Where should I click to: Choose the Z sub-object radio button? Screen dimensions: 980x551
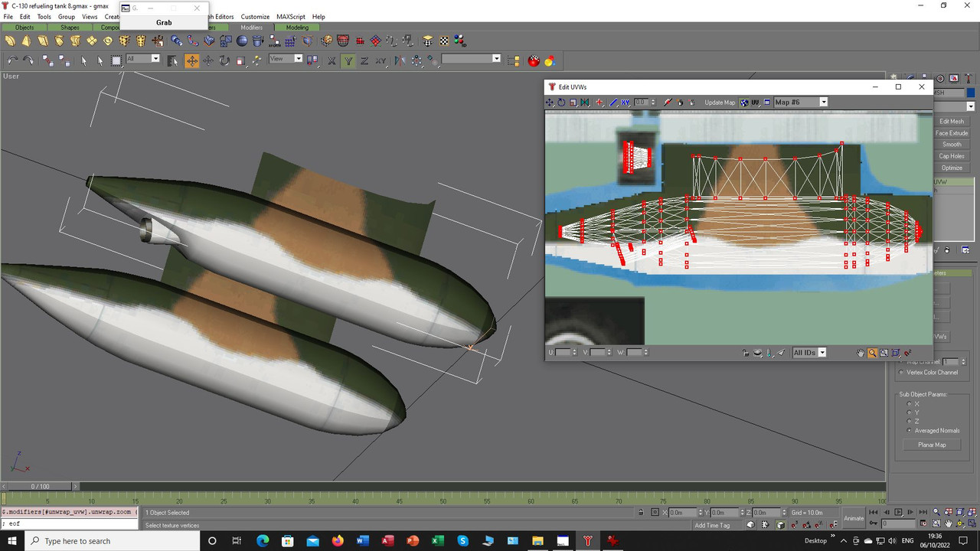910,422
